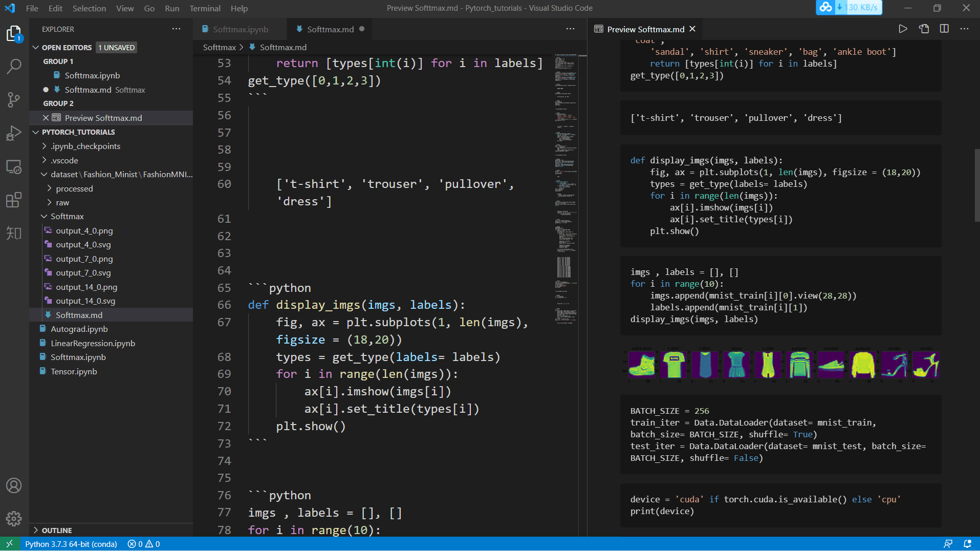Open the Extensions view
This screenshot has height=551, width=980.
click(x=14, y=200)
